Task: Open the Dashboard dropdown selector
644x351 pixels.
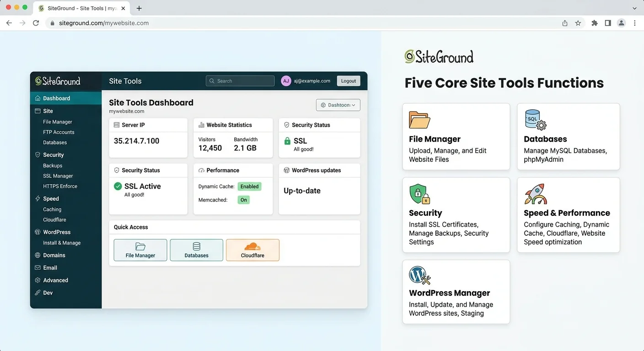Action: (x=338, y=105)
